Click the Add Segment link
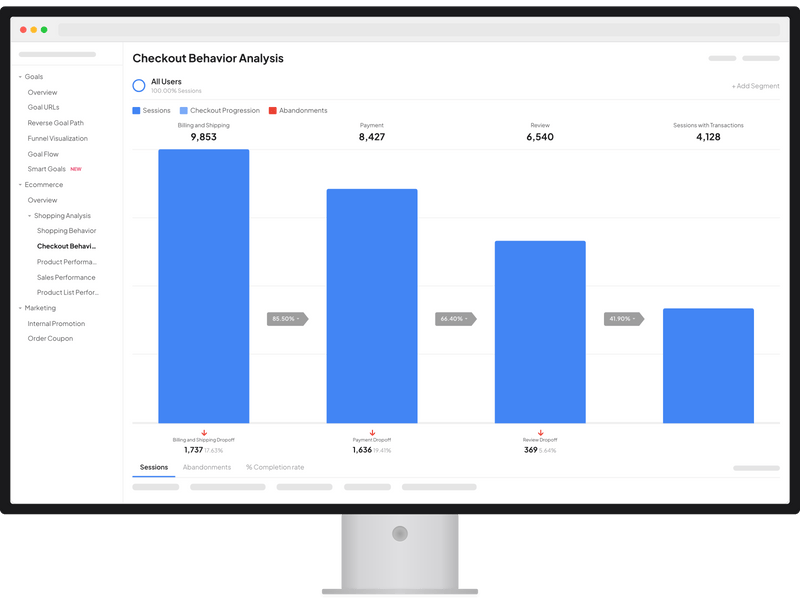 pyautogui.click(x=755, y=86)
